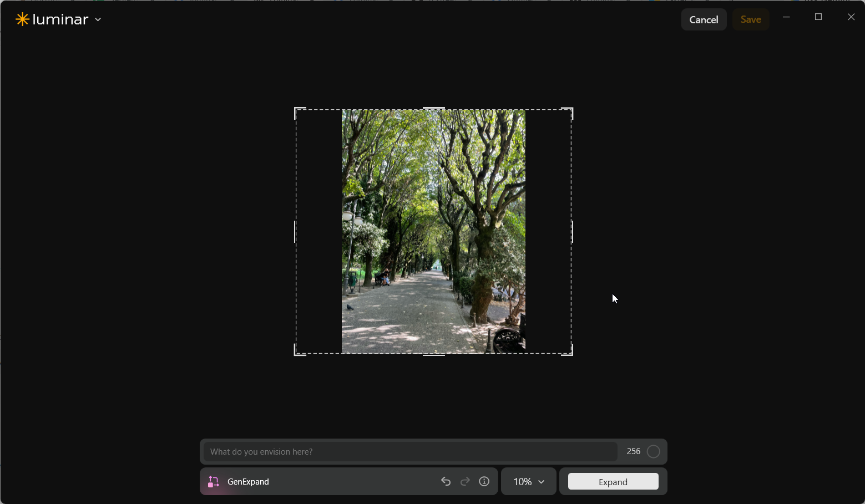Click the GenExpand label text
The height and width of the screenshot is (504, 865).
pyautogui.click(x=248, y=482)
